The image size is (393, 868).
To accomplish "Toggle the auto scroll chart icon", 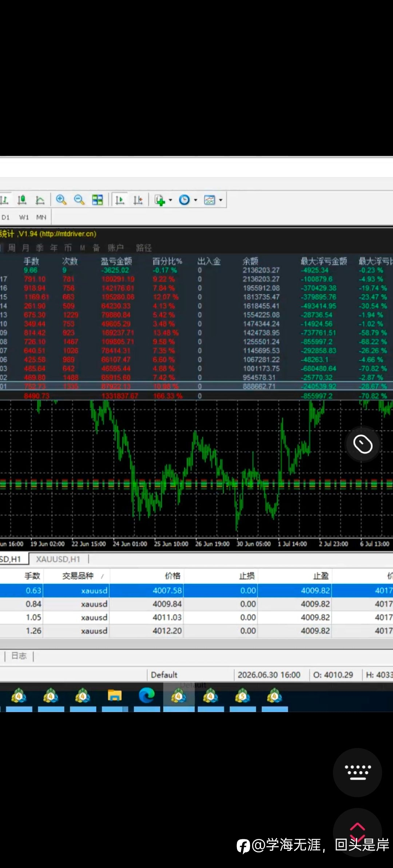I will point(120,200).
